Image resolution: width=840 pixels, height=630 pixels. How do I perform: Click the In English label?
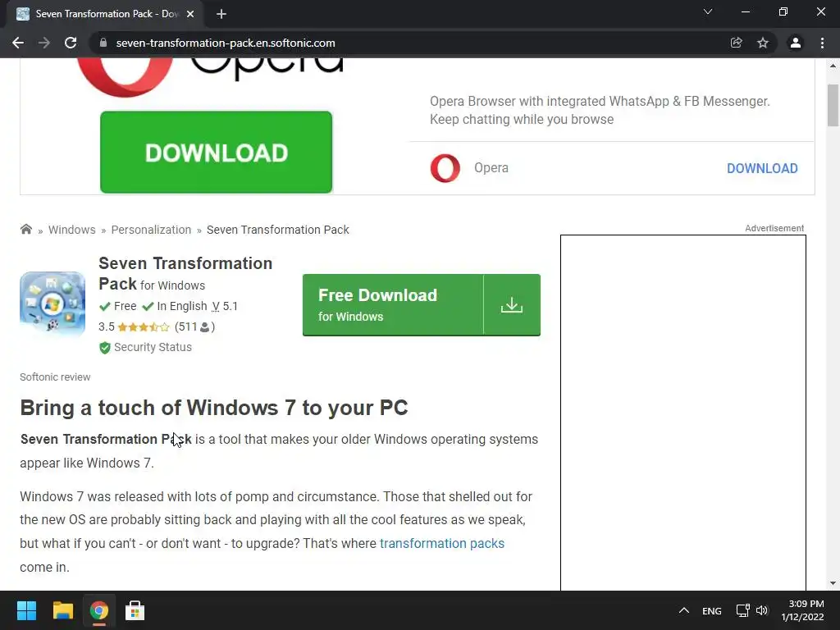175,306
